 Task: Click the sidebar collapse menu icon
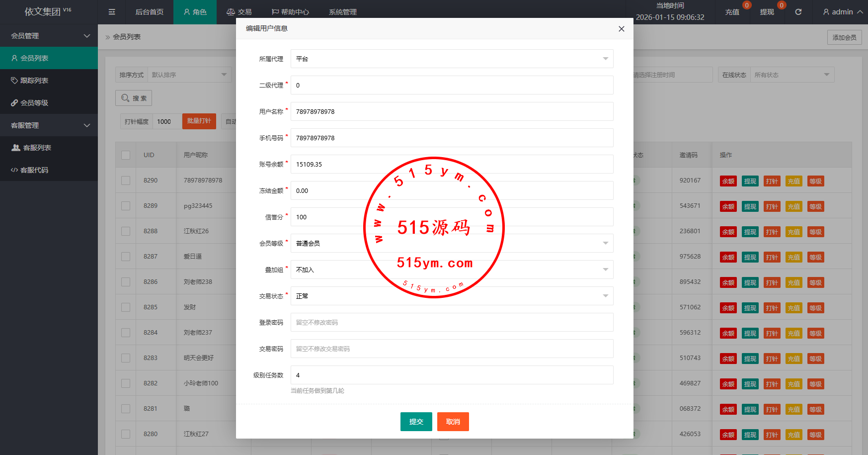point(112,12)
